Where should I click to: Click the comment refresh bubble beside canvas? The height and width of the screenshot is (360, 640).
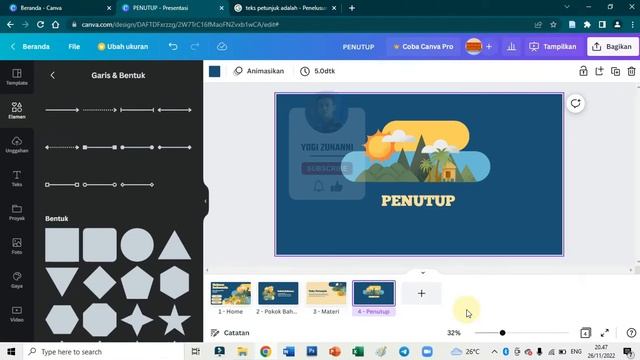[x=576, y=103]
